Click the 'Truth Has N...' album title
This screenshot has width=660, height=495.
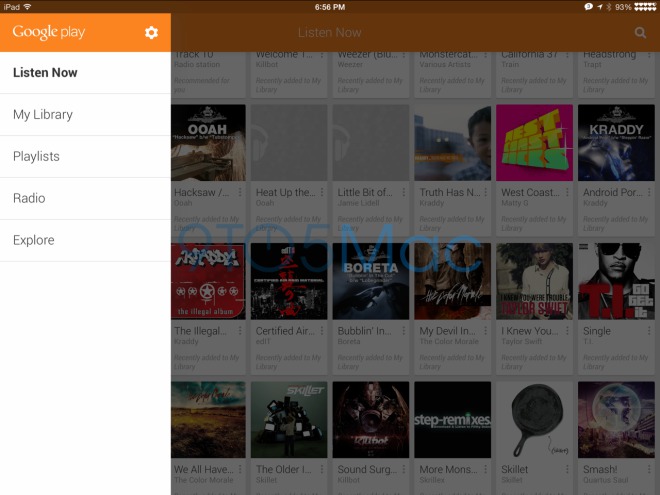click(450, 192)
